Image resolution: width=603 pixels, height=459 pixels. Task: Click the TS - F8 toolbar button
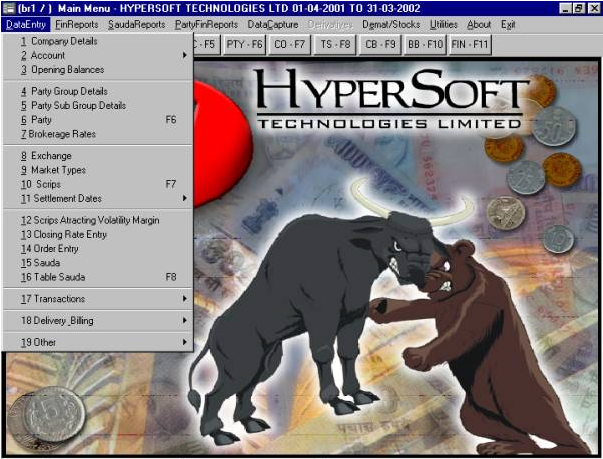pyautogui.click(x=335, y=45)
